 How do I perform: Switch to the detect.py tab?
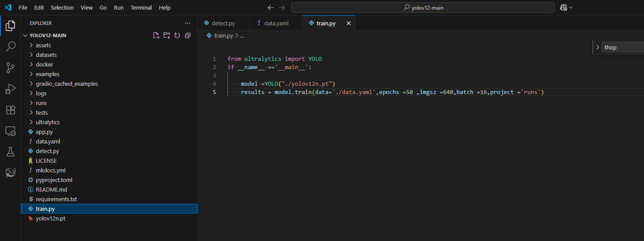tap(224, 23)
